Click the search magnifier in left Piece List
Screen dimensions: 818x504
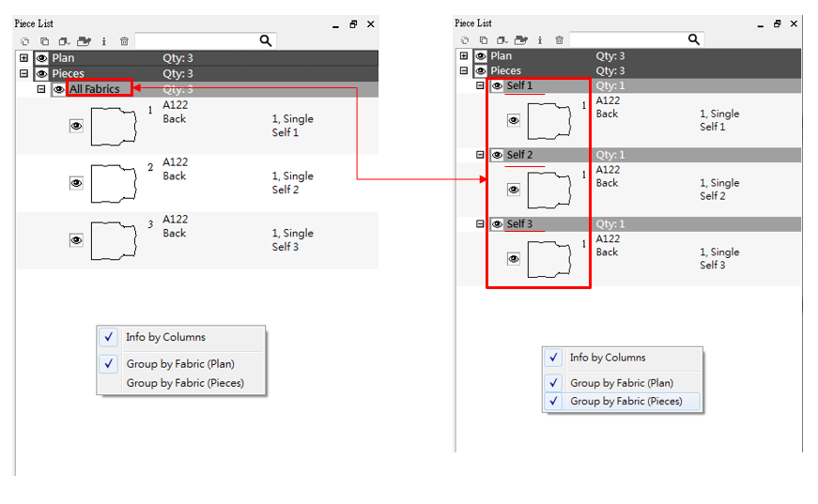[266, 40]
